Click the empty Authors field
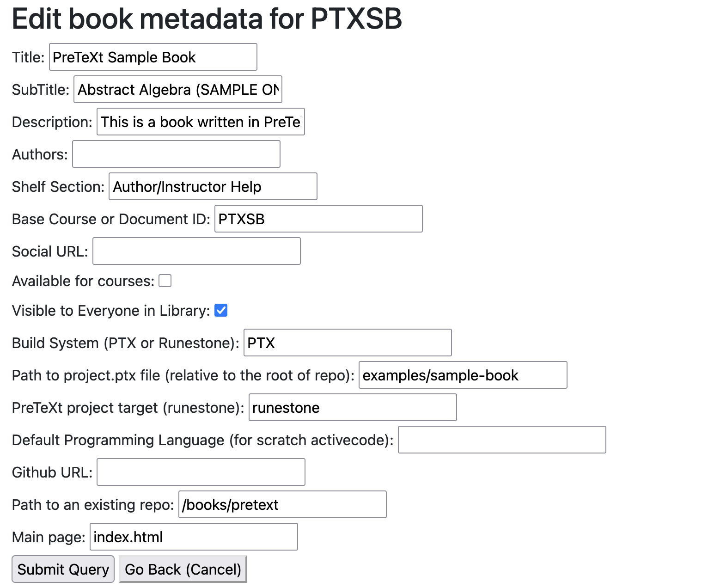The image size is (708, 588). coord(176,154)
